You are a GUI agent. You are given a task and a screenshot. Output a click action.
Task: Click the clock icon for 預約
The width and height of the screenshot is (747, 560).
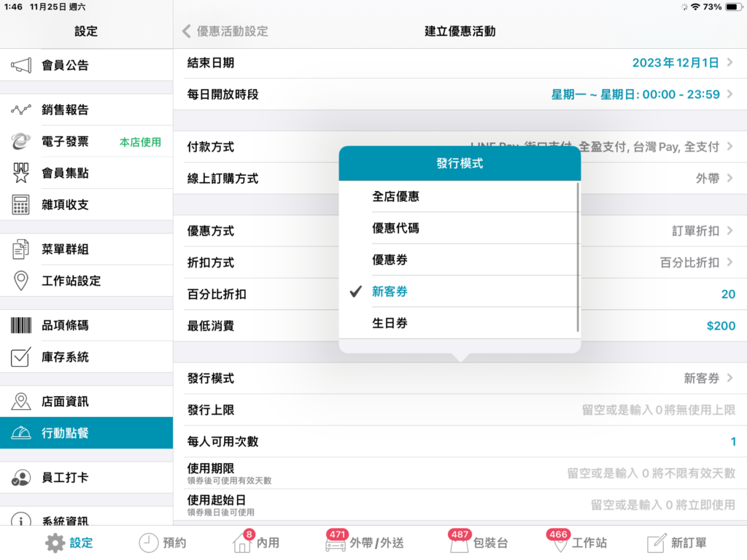[x=149, y=542]
